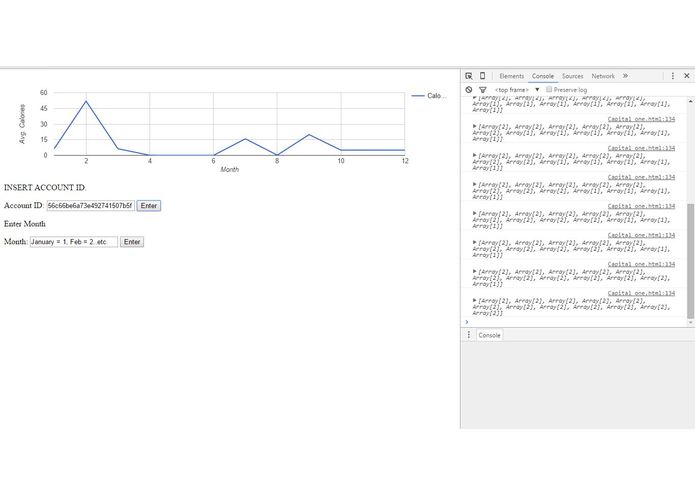
Task: Click the chart peak at month 2
Action: pyautogui.click(x=86, y=101)
